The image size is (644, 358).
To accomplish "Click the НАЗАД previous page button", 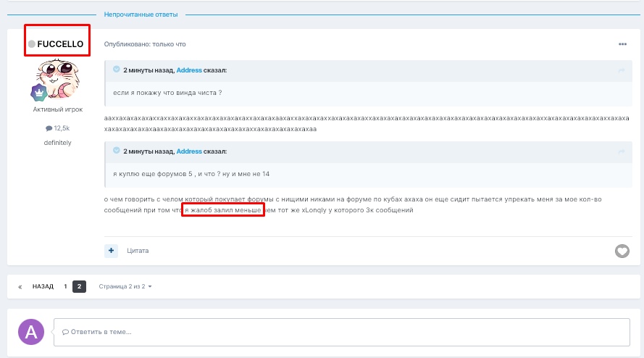I will click(43, 286).
